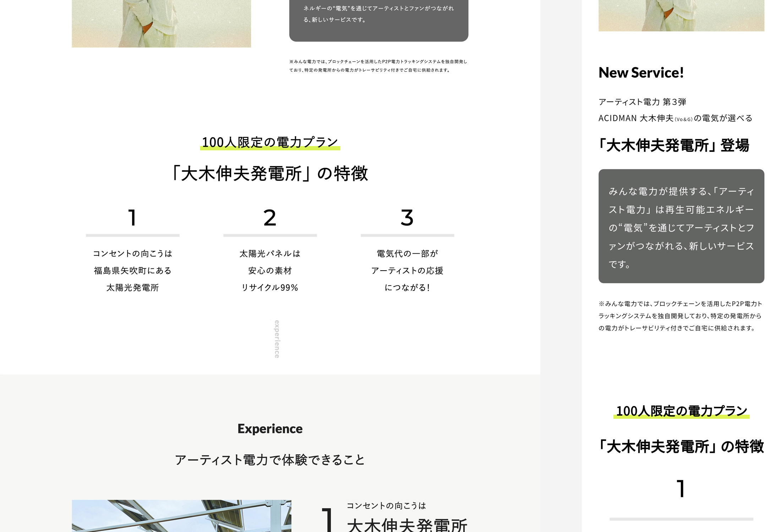Click the artist photo in desktop layout
The width and height of the screenshot is (781, 532).
click(x=161, y=23)
